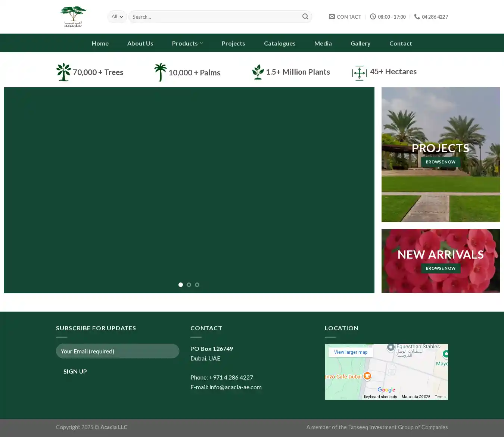
Task: Click the Acacia tree logo
Action: [x=73, y=17]
